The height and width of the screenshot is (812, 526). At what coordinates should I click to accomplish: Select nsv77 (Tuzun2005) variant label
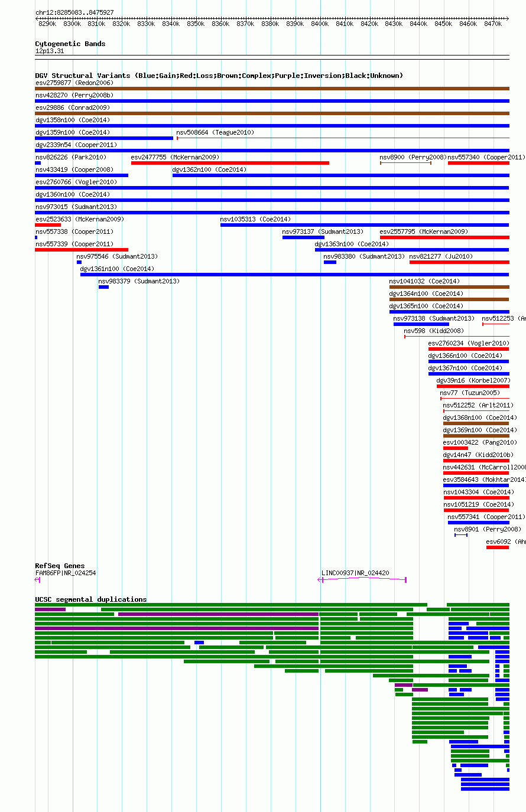(470, 393)
